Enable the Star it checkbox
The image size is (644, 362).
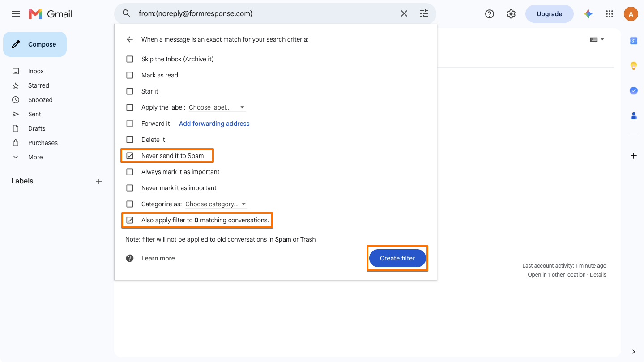tap(130, 91)
